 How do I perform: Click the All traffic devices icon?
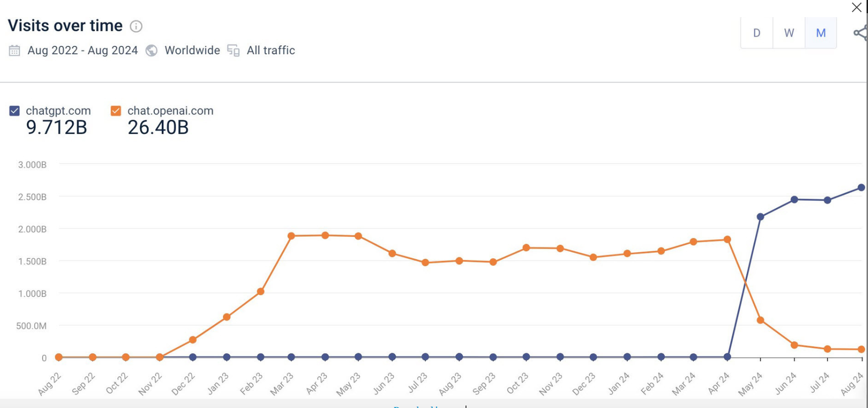tap(233, 51)
